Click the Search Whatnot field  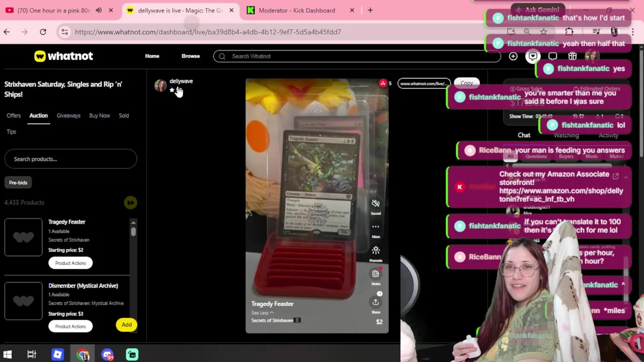pos(357,56)
